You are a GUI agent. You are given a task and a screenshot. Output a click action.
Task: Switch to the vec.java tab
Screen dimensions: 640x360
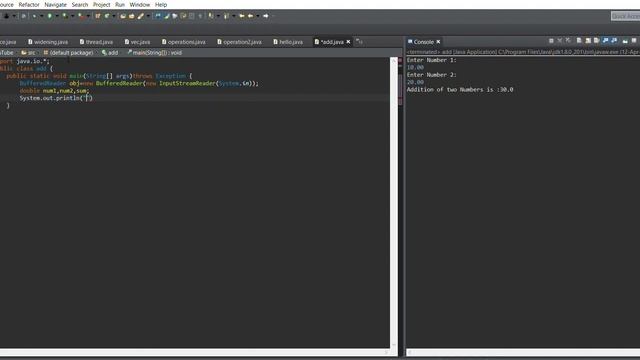(138, 42)
